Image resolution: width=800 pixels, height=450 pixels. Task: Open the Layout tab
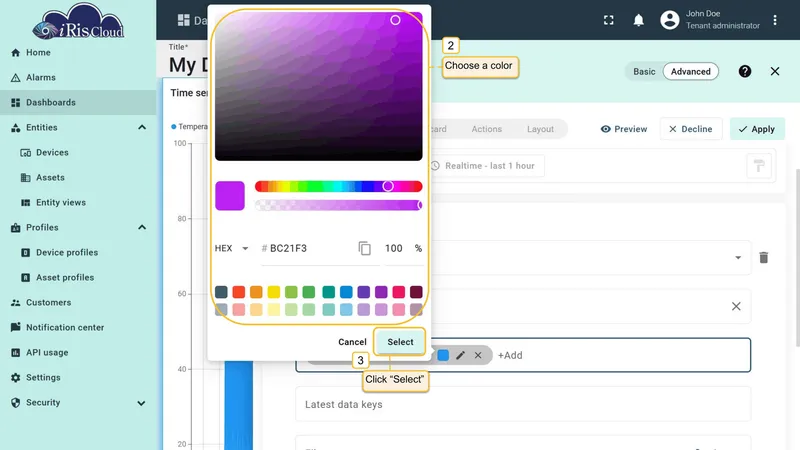pos(540,129)
